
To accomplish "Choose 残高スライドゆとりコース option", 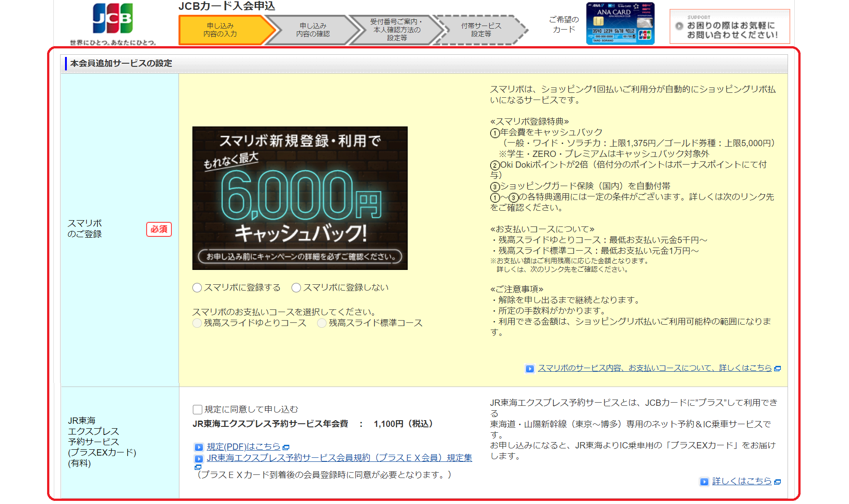I will coord(197,323).
